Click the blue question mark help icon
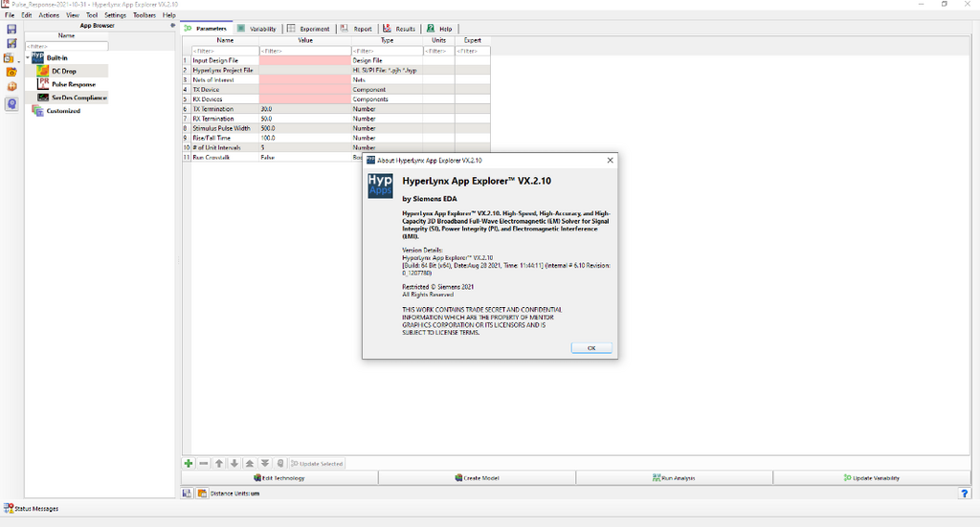The width and height of the screenshot is (980, 527). point(965,494)
